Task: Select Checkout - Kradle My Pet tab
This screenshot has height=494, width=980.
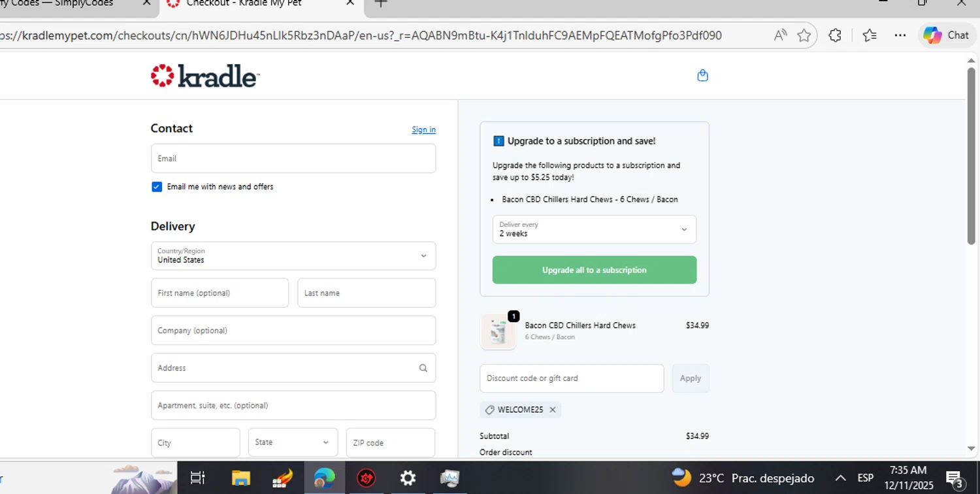Action: point(261,4)
